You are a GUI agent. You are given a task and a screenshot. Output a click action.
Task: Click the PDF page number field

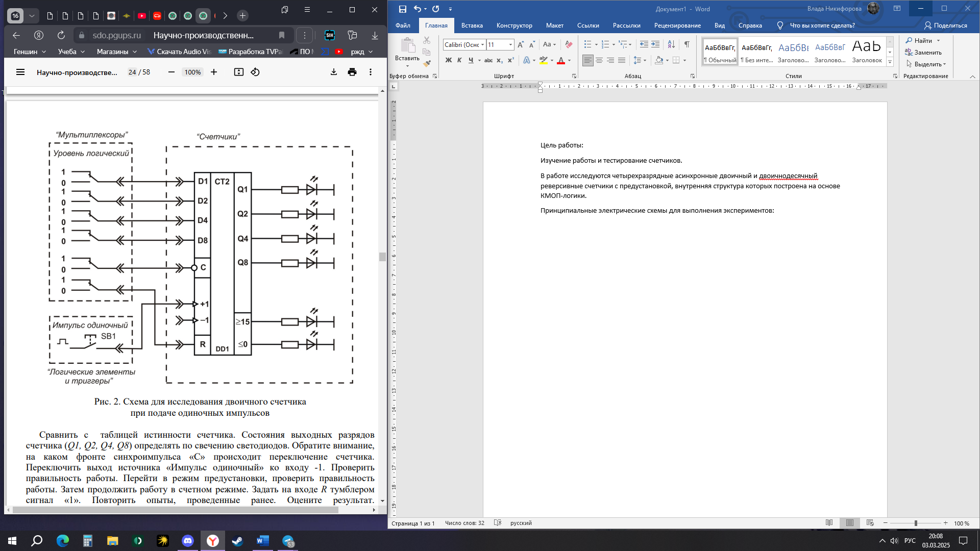coord(132,72)
